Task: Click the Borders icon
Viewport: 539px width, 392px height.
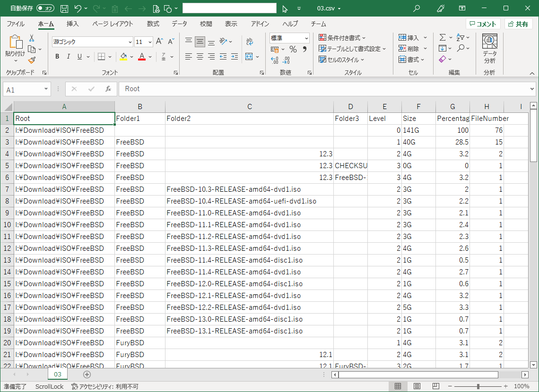Action: tap(101, 57)
